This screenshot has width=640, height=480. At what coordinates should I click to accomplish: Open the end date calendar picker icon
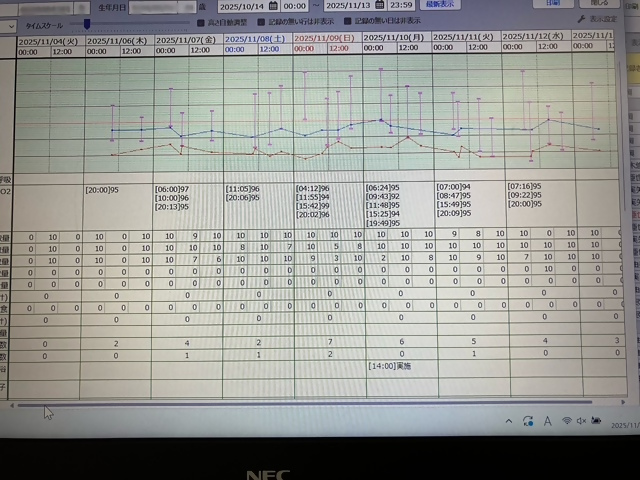381,5
